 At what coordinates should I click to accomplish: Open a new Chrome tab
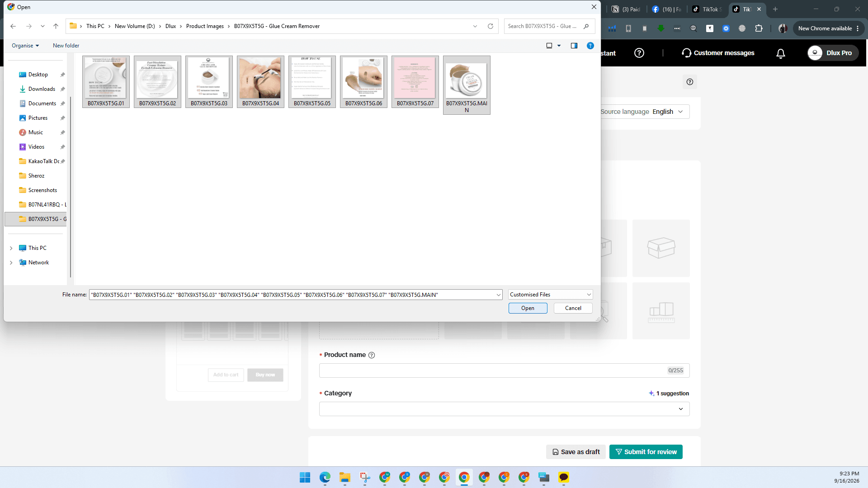pyautogui.click(x=775, y=9)
